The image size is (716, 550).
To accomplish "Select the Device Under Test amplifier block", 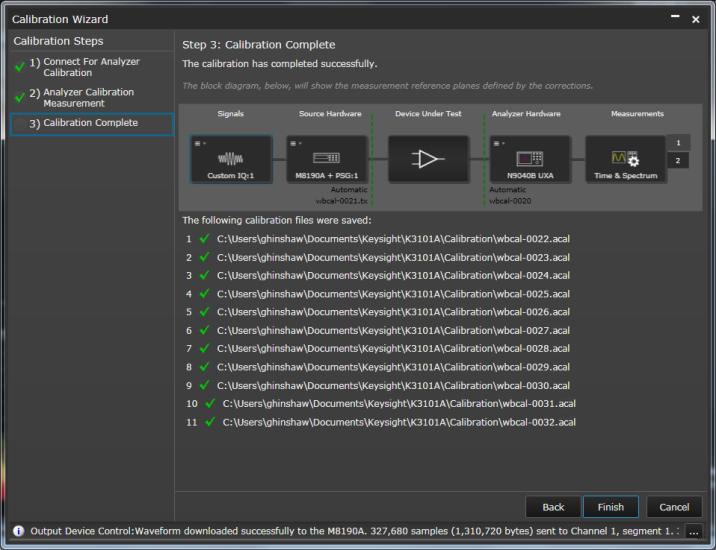I will (x=428, y=160).
